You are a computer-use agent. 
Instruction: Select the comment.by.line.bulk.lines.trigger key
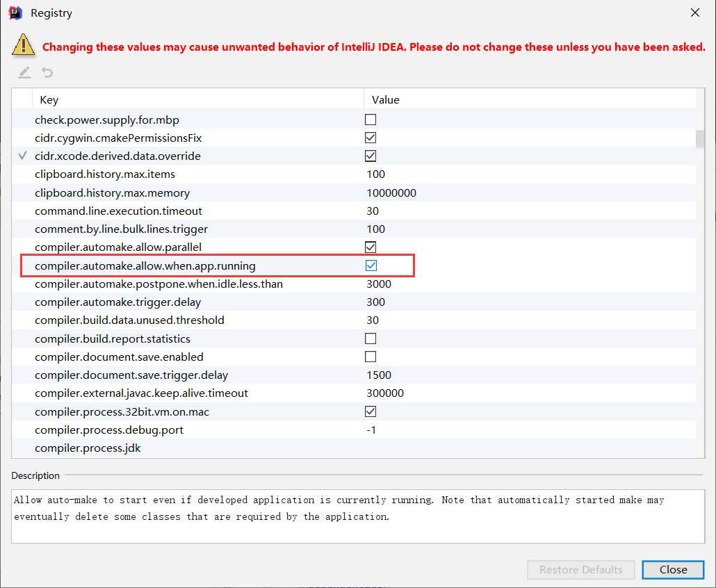[121, 229]
